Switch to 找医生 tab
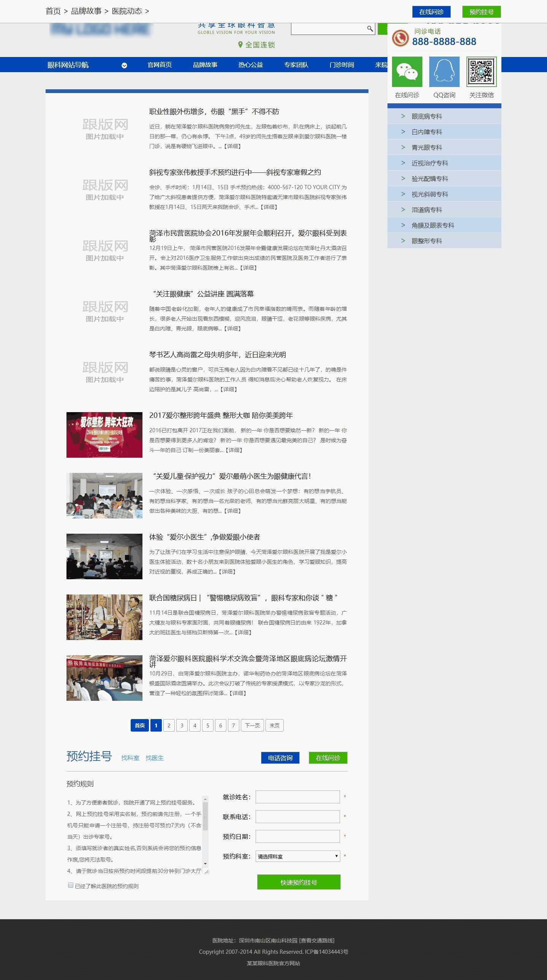The width and height of the screenshot is (547, 980). click(x=155, y=758)
